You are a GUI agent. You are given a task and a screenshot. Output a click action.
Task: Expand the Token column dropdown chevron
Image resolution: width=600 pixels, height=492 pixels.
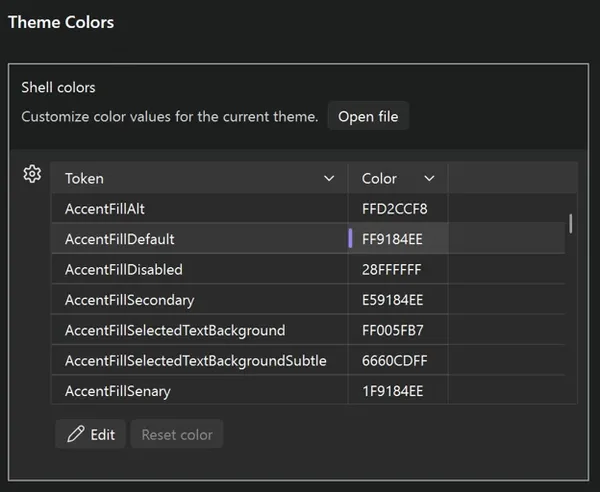click(329, 179)
